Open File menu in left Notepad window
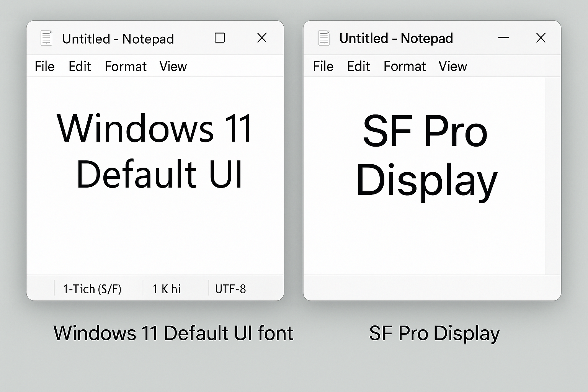Image resolution: width=588 pixels, height=392 pixels. [44, 67]
